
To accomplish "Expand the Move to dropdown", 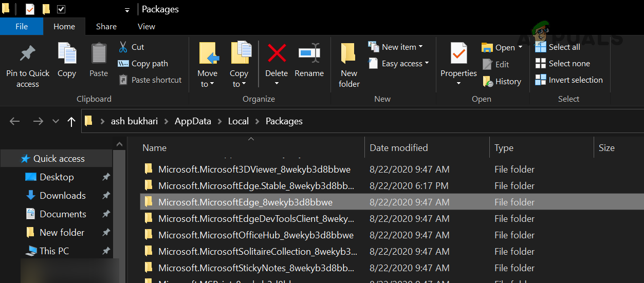I will pos(208,84).
